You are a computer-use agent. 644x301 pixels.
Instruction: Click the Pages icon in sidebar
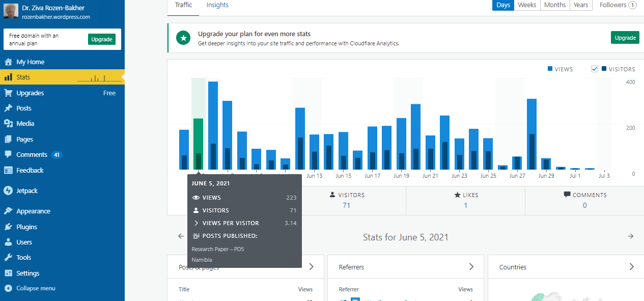pyautogui.click(x=8, y=139)
